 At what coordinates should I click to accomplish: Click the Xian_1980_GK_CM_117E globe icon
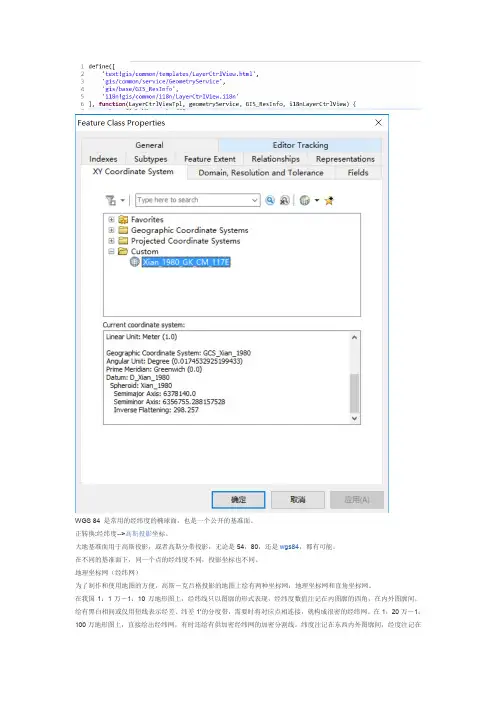click(x=134, y=262)
